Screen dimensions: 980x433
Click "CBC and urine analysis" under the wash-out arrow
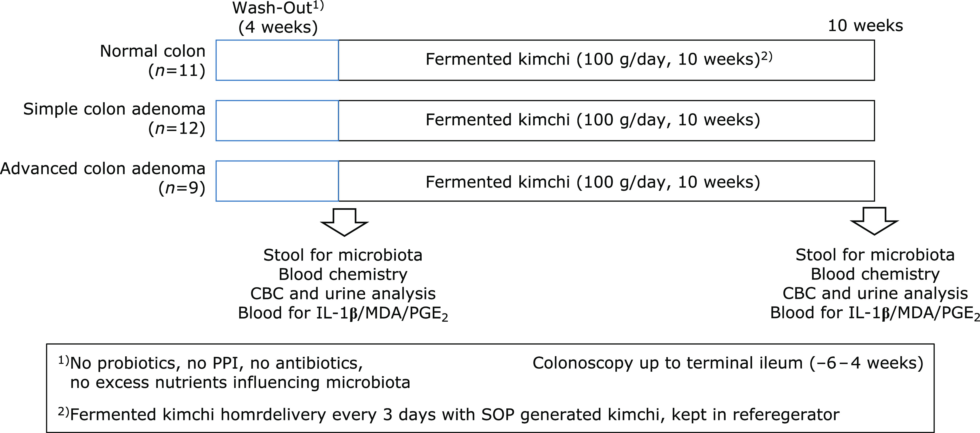[x=343, y=294]
